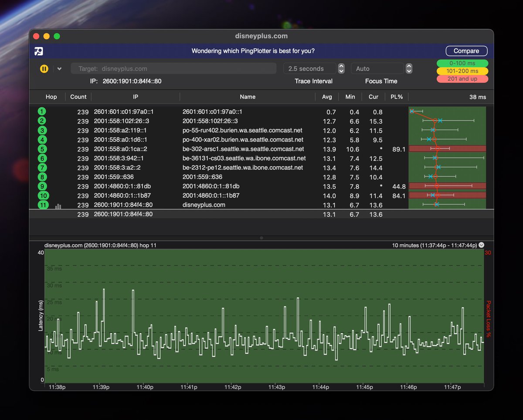Select hop 2 green circle icon
The height and width of the screenshot is (420, 523).
point(42,121)
